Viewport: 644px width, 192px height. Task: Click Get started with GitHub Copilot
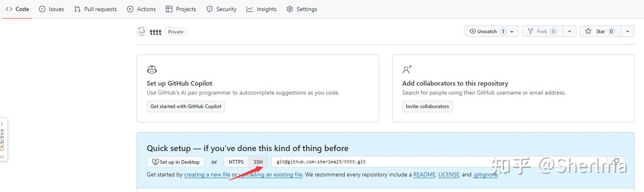(x=186, y=107)
